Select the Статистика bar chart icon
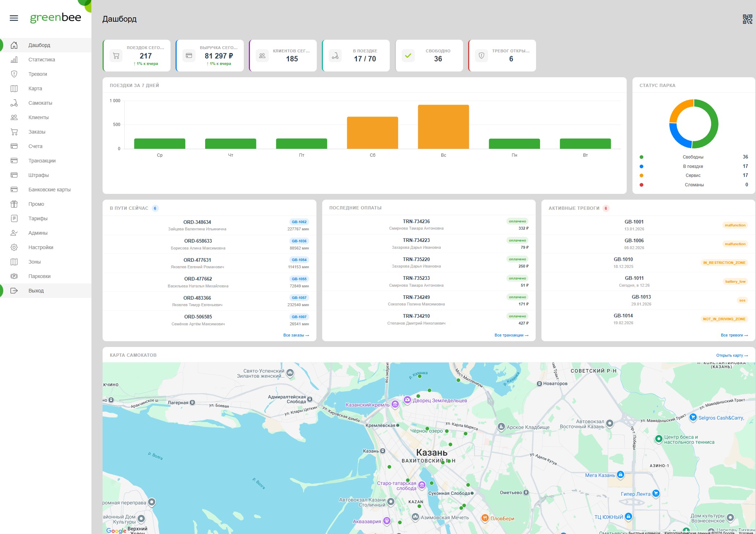The width and height of the screenshot is (756, 534). click(14, 60)
